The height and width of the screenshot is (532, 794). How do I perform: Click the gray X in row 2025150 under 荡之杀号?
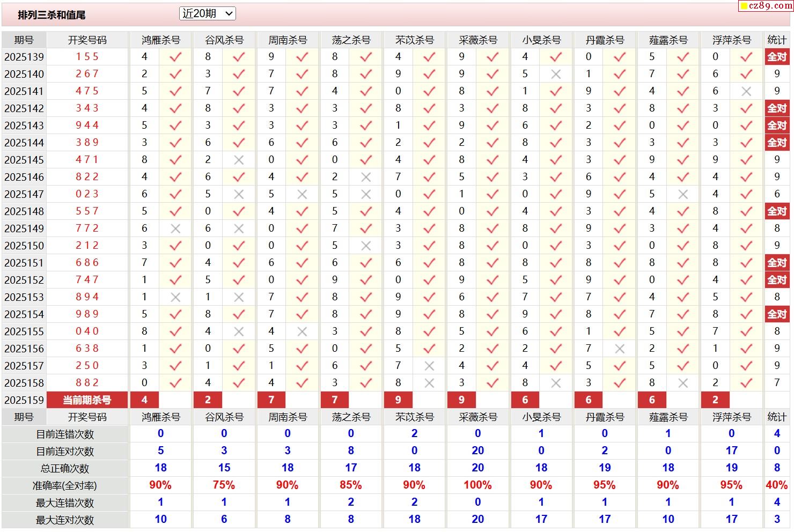click(366, 246)
